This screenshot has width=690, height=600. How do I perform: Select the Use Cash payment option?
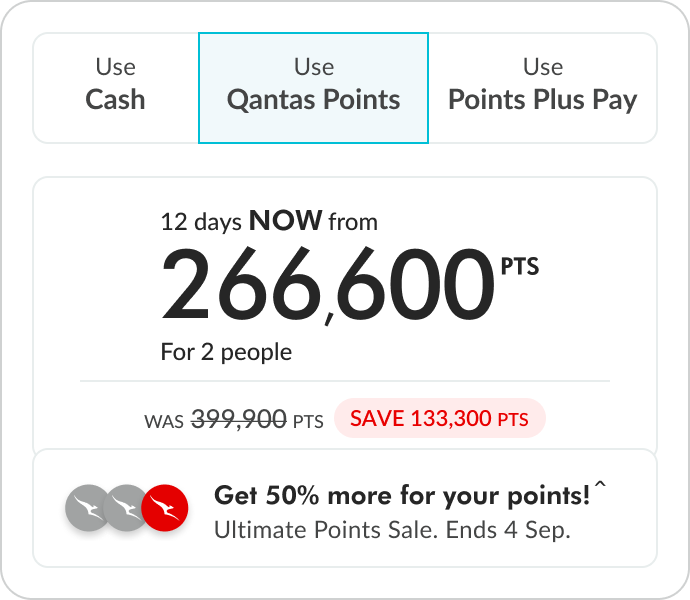[x=116, y=88]
